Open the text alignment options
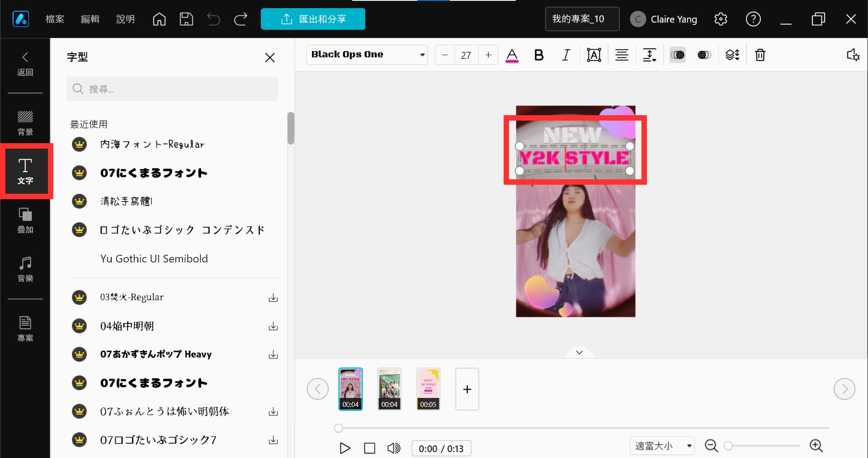Screen dimensions: 868x458 point(622,55)
